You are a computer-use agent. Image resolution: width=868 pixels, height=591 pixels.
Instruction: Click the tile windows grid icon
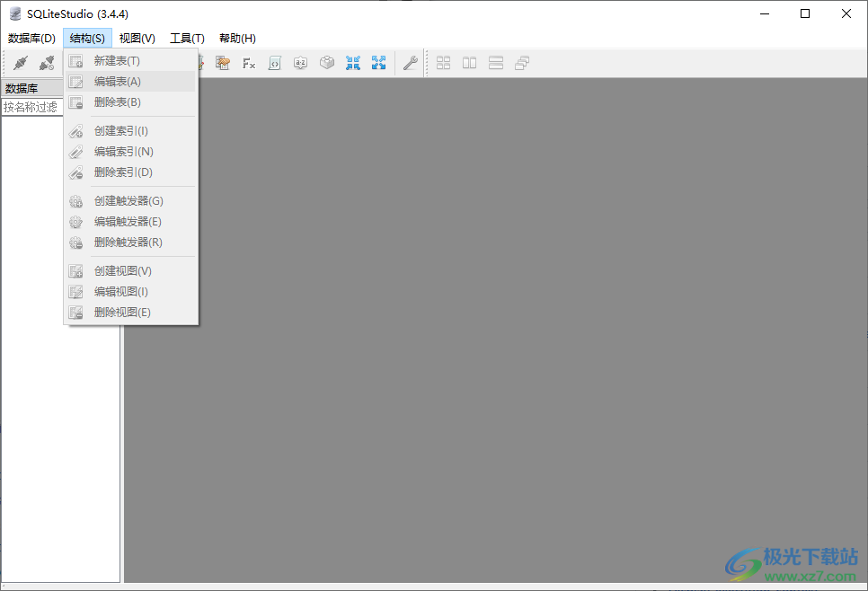click(x=443, y=63)
